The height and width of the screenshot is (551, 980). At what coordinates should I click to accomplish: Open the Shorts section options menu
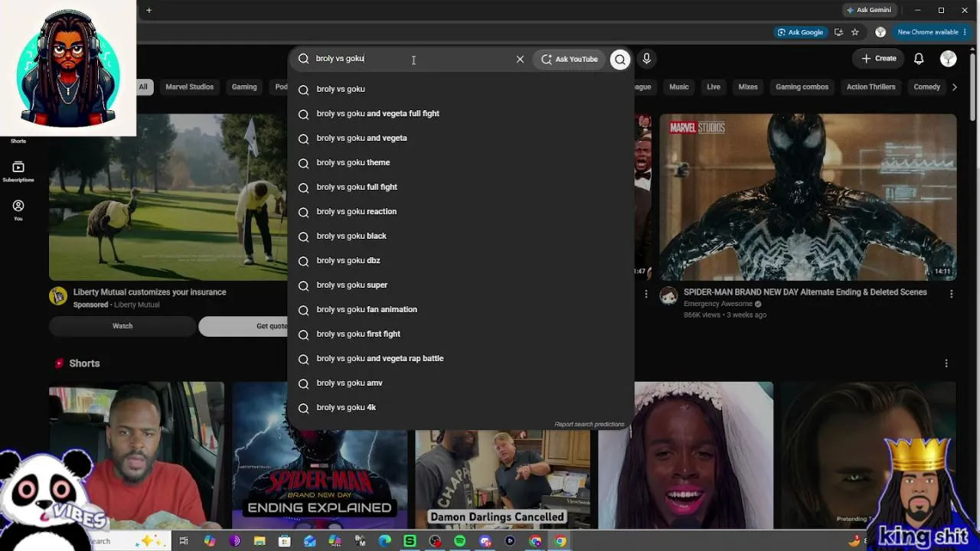946,364
